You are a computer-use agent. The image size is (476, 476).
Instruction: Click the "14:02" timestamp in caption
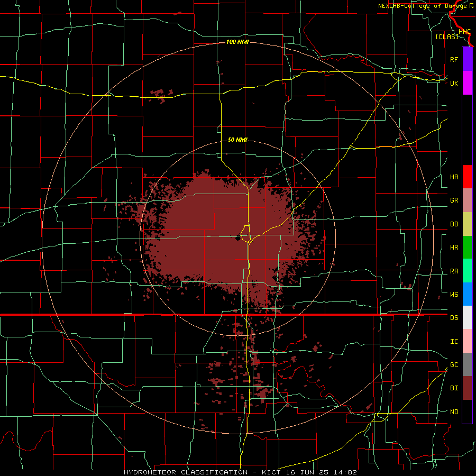point(345,472)
